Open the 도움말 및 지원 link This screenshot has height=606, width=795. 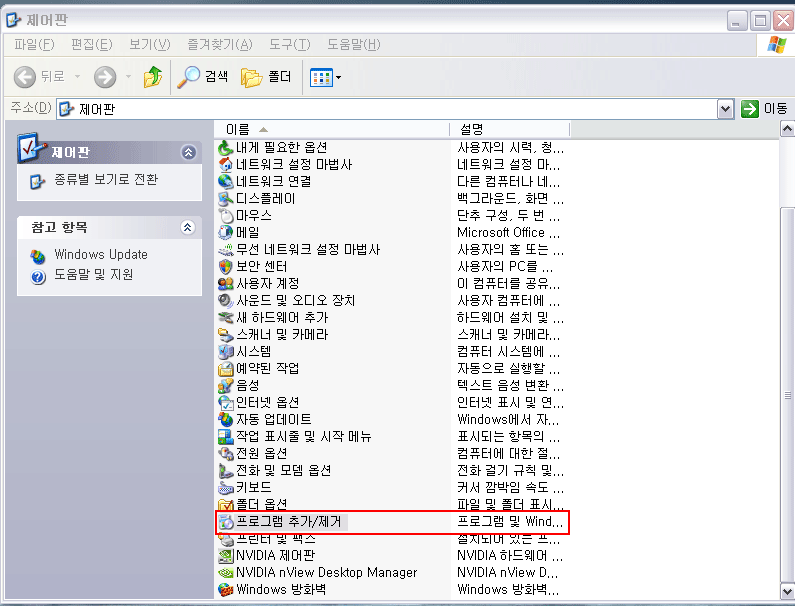(94, 274)
